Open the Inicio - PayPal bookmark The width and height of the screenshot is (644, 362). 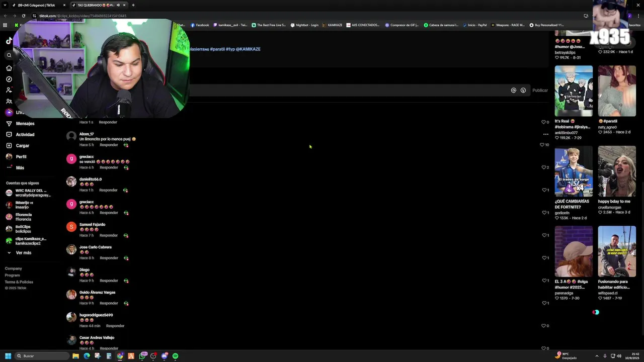[474, 25]
